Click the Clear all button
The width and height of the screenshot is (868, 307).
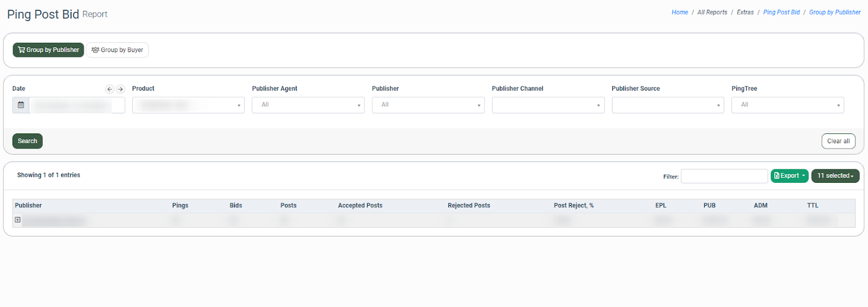tap(838, 141)
